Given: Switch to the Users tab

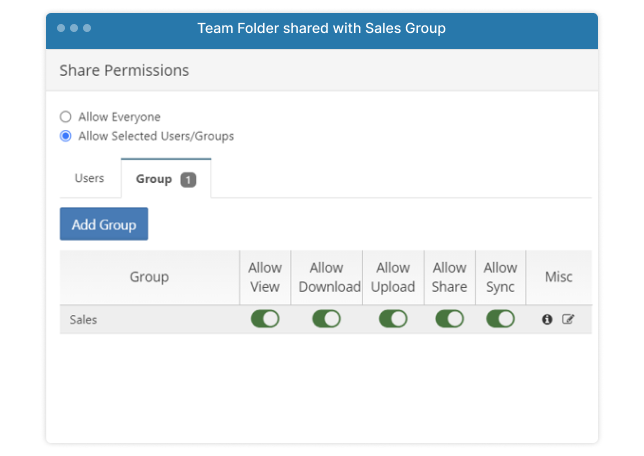Looking at the screenshot, I should click(x=89, y=178).
